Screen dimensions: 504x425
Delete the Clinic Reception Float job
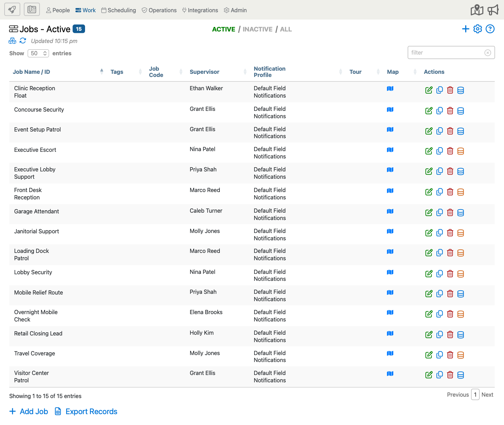[x=450, y=90]
